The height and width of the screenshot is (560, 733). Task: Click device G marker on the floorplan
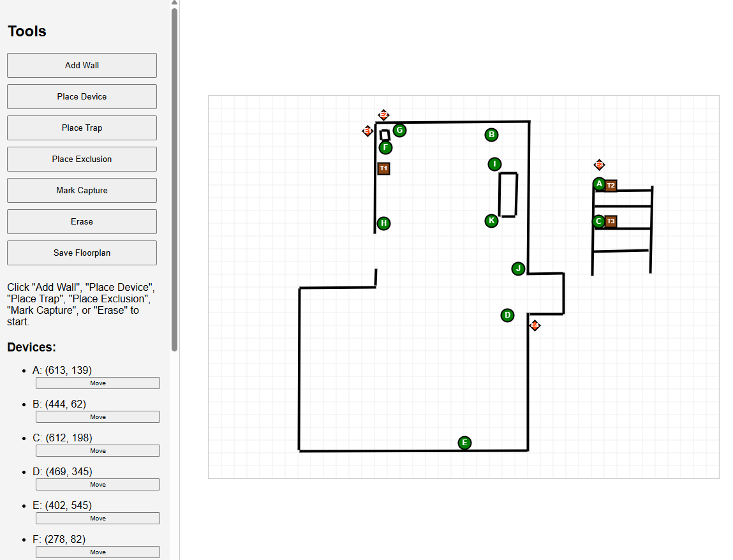(x=399, y=130)
